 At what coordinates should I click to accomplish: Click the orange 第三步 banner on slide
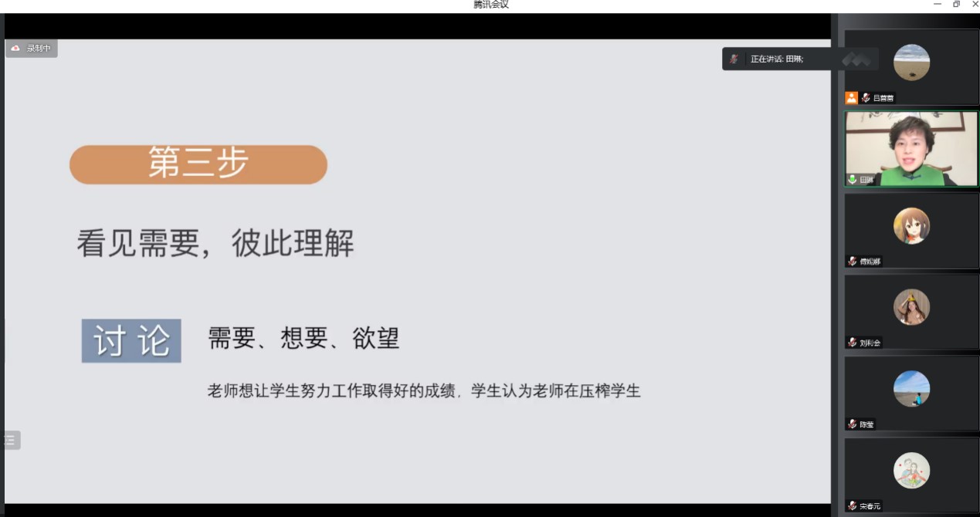pyautogui.click(x=198, y=164)
